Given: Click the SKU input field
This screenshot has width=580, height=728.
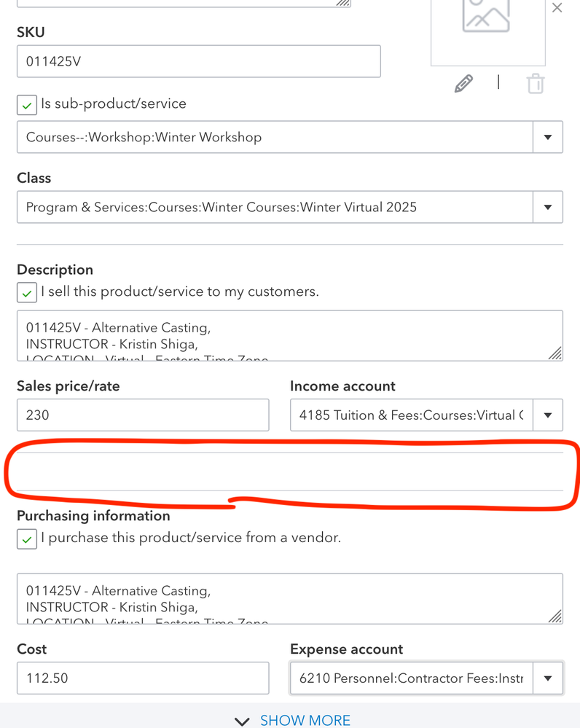Looking at the screenshot, I should pyautogui.click(x=198, y=62).
